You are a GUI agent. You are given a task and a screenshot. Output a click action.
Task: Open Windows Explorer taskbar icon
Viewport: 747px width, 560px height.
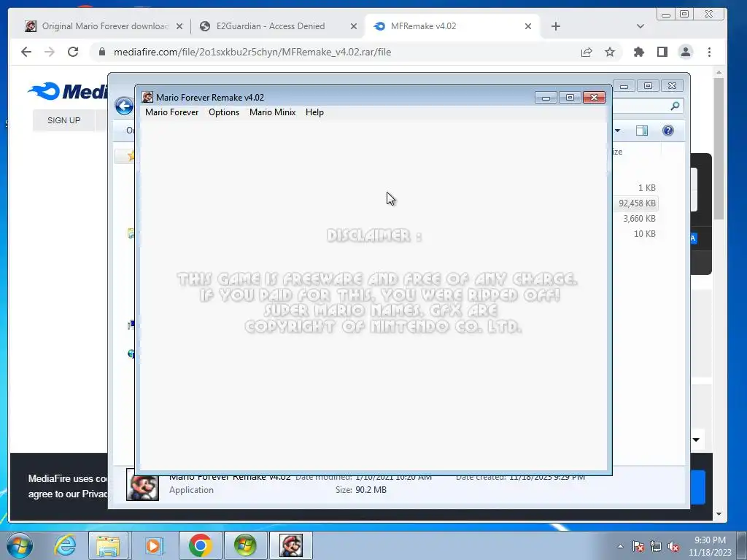[108, 545]
